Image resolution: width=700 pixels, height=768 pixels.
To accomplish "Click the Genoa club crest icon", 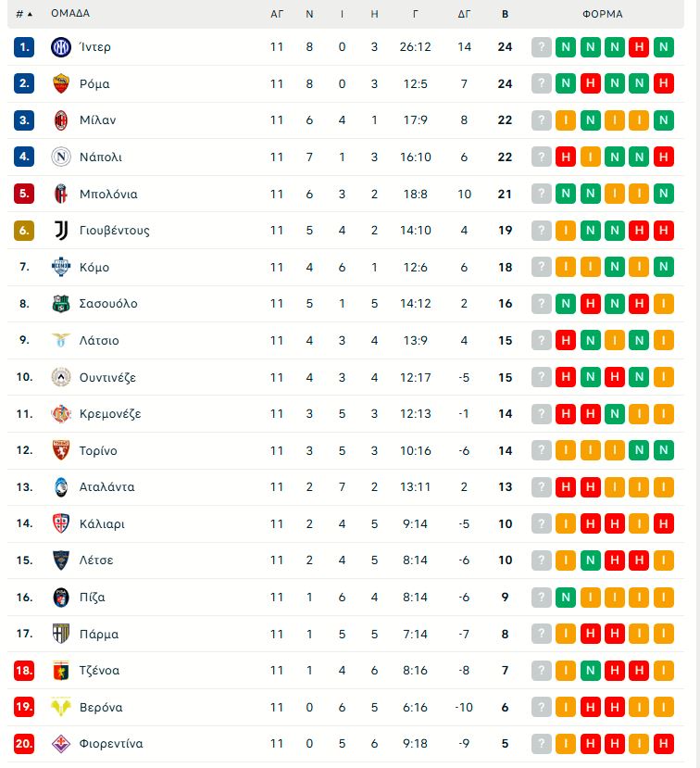I will tap(61, 671).
